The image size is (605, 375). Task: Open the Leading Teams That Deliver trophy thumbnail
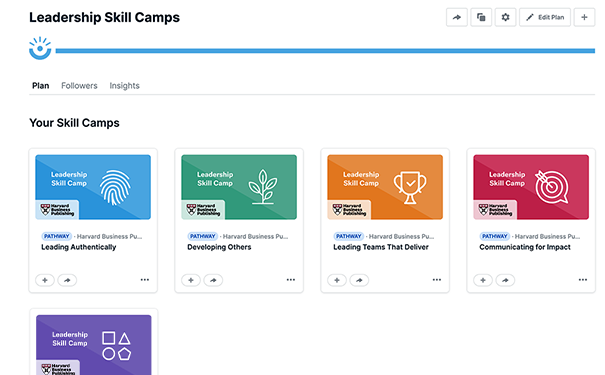pos(385,187)
